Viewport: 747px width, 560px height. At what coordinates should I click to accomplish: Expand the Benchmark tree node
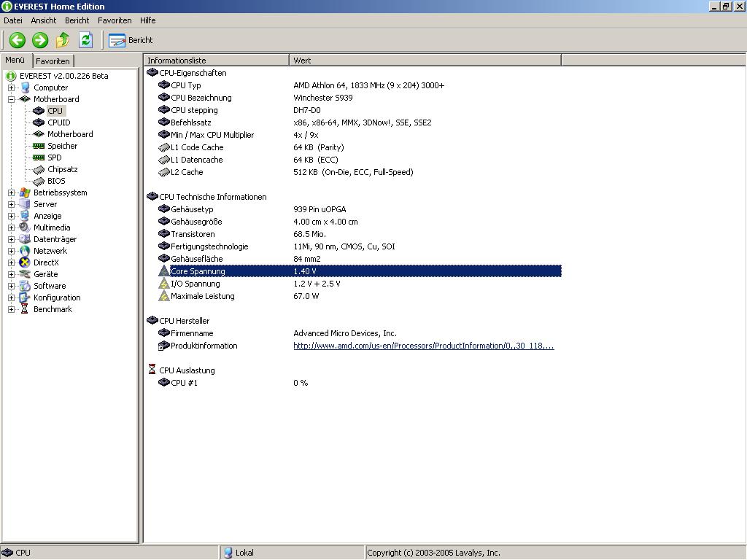tap(12, 309)
